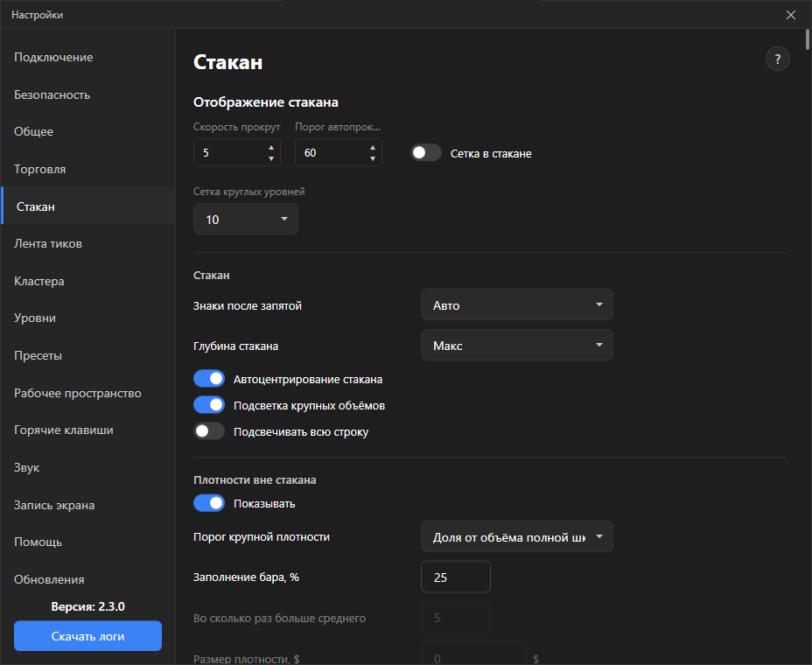Disable Автоцентрирование стакана switch
This screenshot has width=812, height=665.
point(209,379)
